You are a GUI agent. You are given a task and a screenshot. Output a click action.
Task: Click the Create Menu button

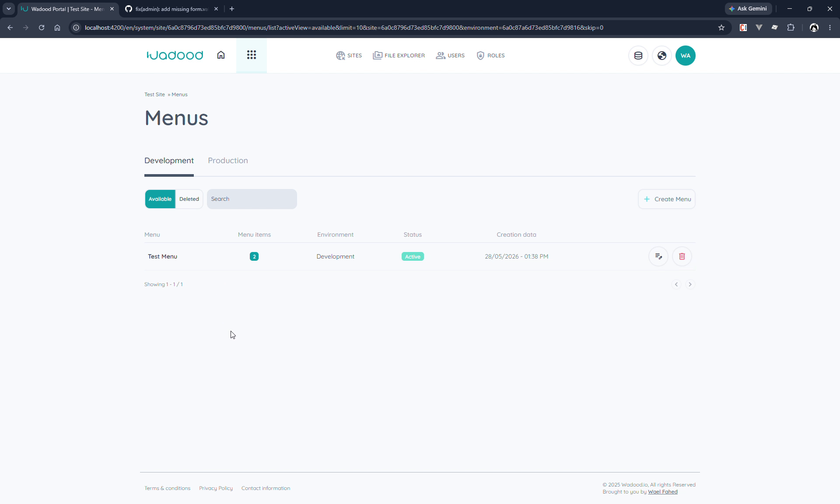tap(667, 199)
